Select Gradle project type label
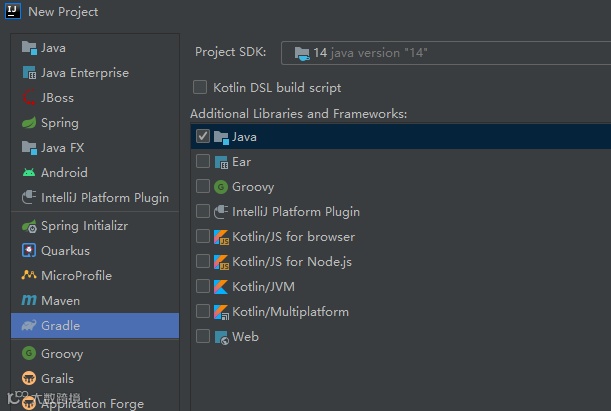611x411 pixels. pos(60,326)
